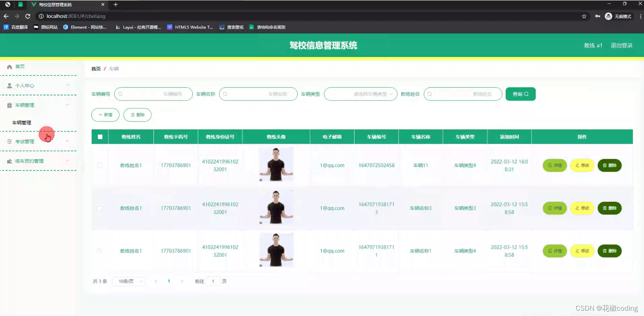Click 退出登录 to log out
644x316 pixels.
pos(622,46)
